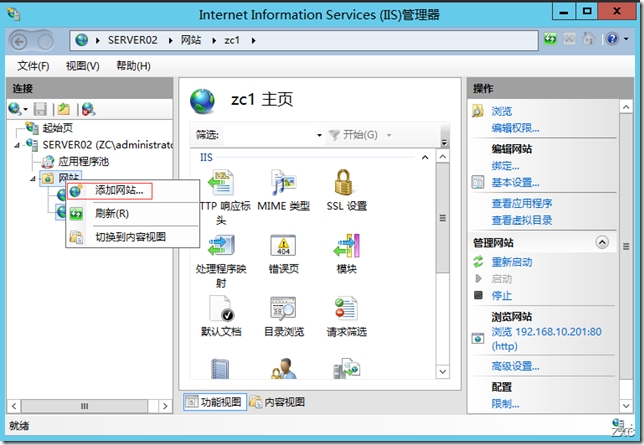This screenshot has width=644, height=445.
Task: Open the HTTP response headers feature icon
Action: click(x=221, y=183)
